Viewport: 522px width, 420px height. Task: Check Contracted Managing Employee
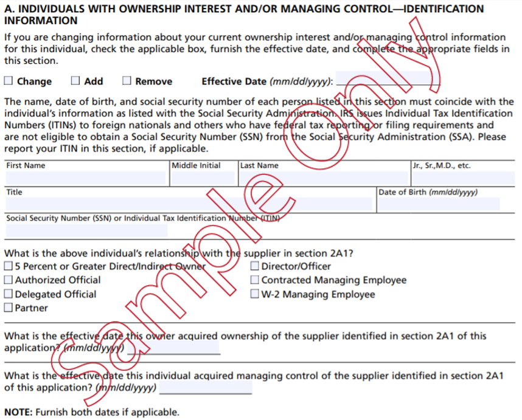pos(254,280)
